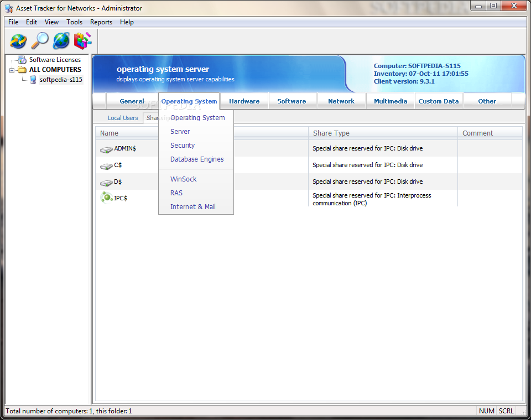Open the View menu
The image size is (531, 420).
[51, 22]
